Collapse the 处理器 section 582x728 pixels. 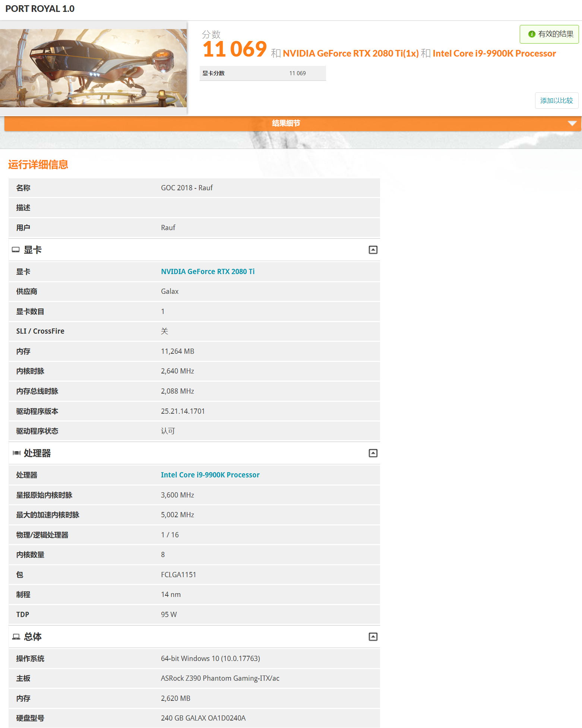point(373,453)
